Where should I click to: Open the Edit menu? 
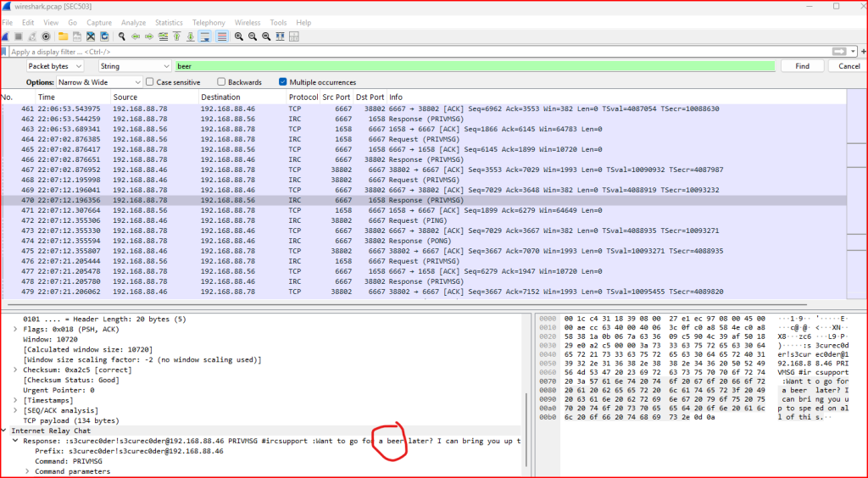(28, 23)
